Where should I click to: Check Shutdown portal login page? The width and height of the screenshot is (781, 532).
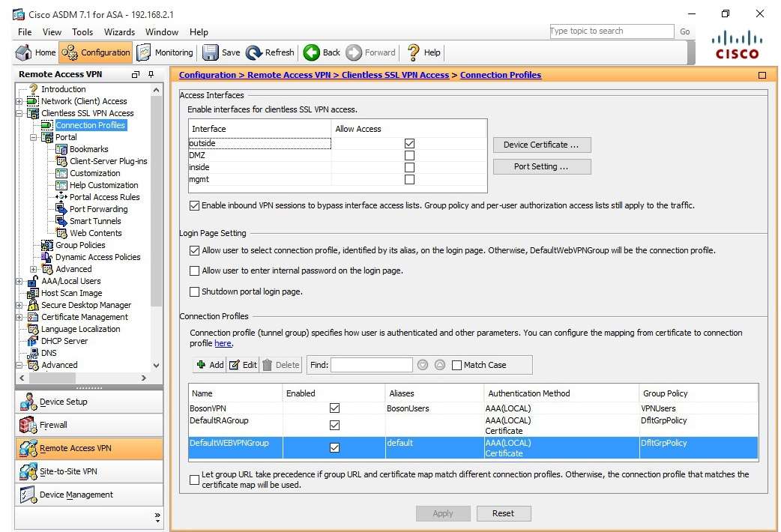[x=194, y=292]
